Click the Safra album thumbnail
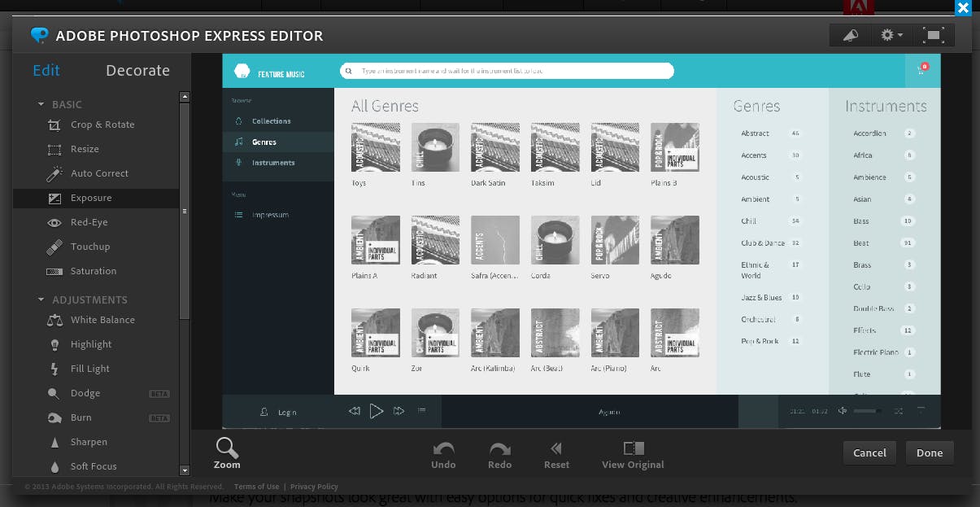This screenshot has height=507, width=980. 495,240
